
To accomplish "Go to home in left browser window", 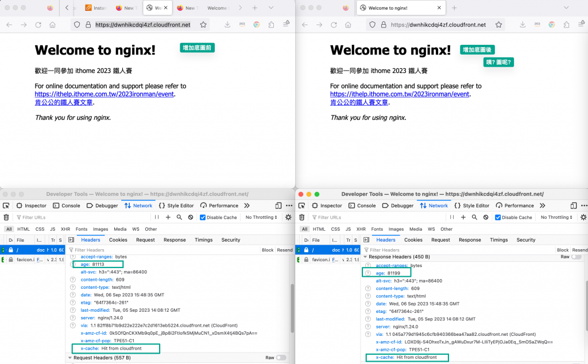I will 52,25.
